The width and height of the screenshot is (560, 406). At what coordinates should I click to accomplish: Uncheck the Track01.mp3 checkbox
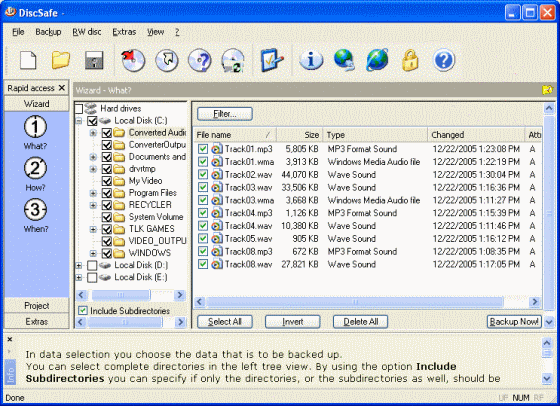(x=203, y=149)
